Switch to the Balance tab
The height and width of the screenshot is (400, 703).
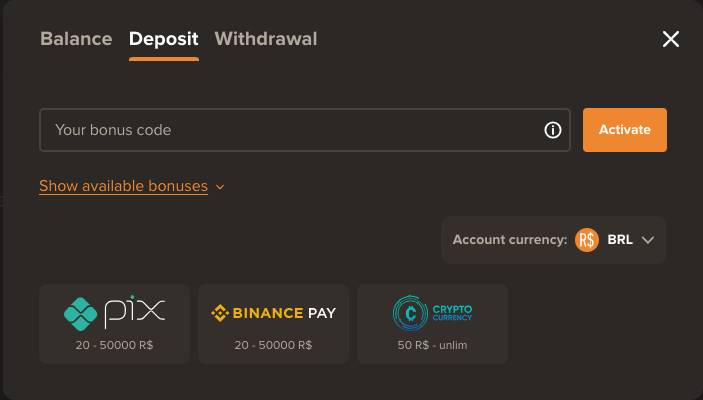tap(76, 40)
